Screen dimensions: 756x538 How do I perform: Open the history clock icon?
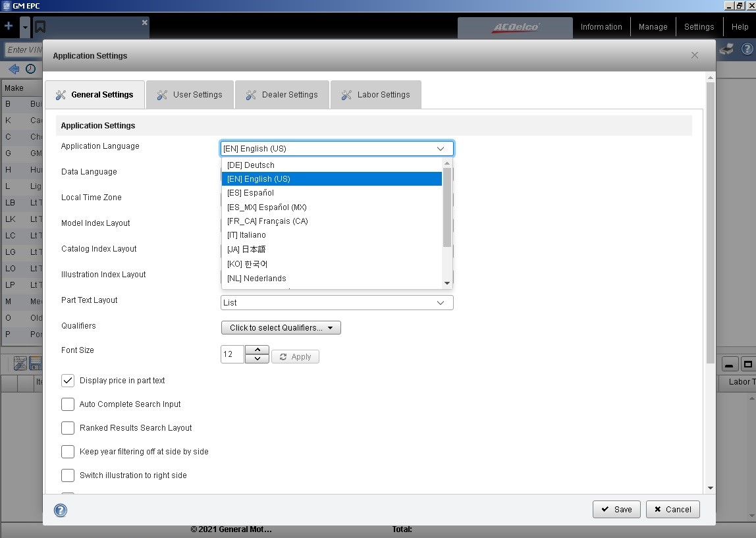click(30, 69)
